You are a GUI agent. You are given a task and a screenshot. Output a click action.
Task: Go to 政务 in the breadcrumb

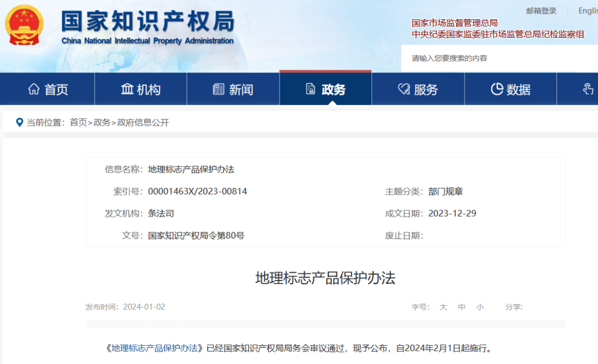coord(102,122)
